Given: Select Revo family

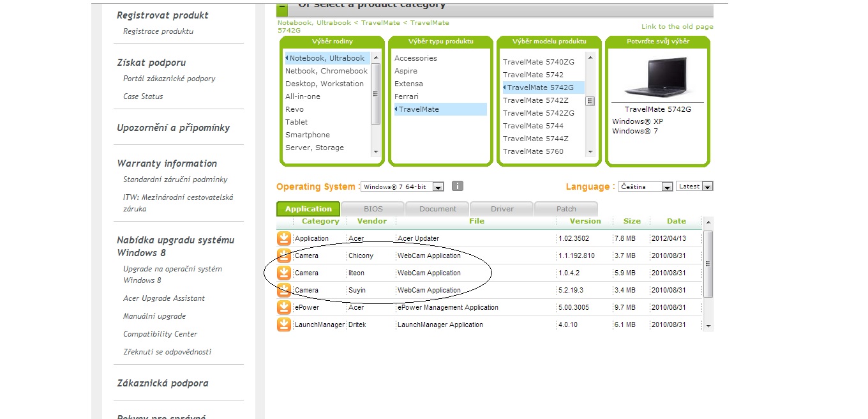Looking at the screenshot, I should pyautogui.click(x=294, y=109).
